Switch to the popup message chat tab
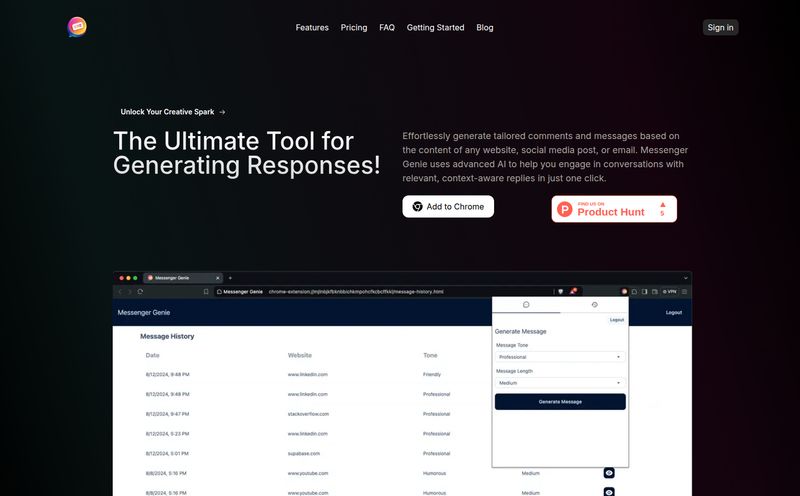This screenshot has height=496, width=800. [526, 305]
